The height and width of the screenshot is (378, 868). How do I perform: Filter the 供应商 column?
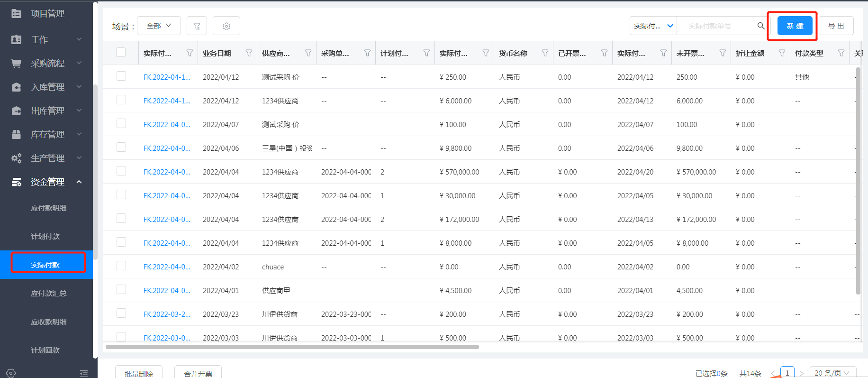click(x=308, y=53)
